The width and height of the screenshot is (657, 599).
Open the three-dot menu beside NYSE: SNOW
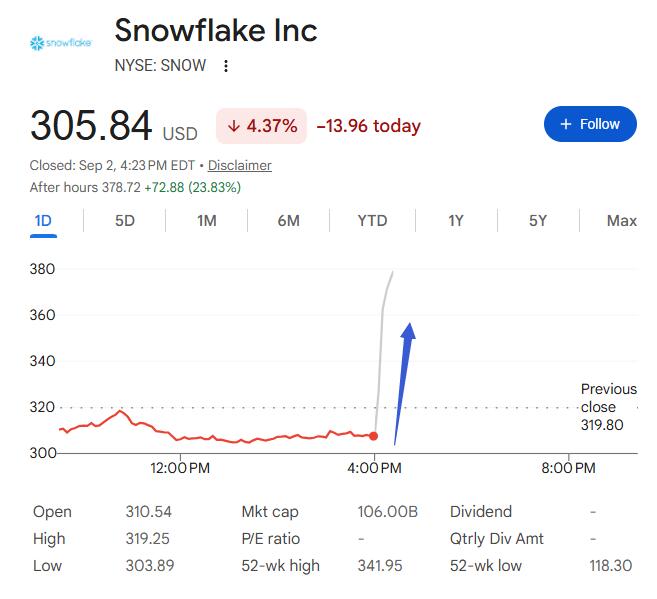click(226, 66)
